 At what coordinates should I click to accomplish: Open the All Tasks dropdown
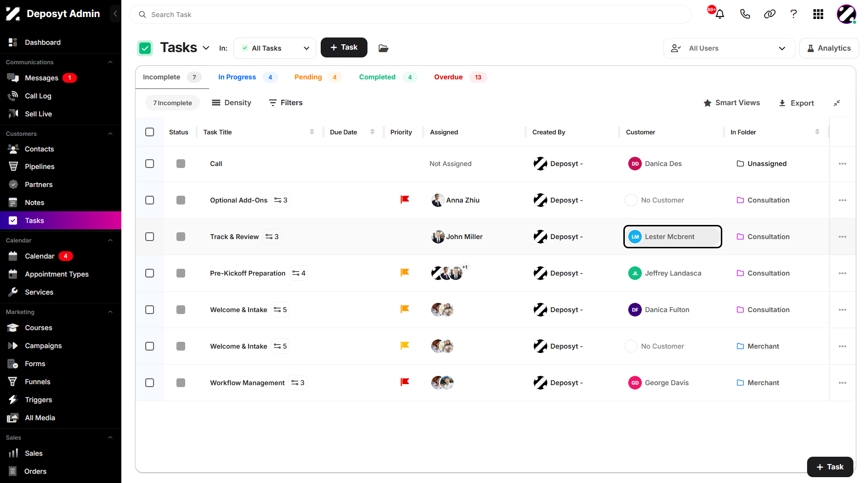point(275,48)
